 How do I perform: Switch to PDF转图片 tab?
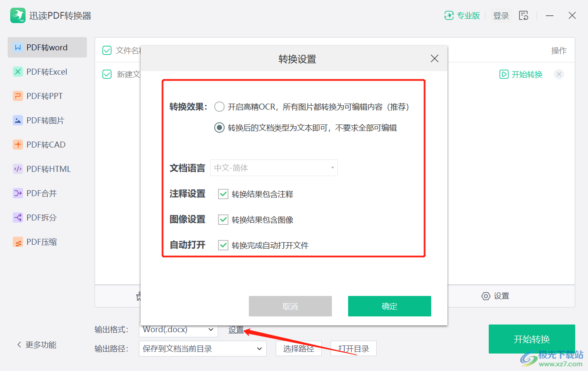tap(47, 120)
